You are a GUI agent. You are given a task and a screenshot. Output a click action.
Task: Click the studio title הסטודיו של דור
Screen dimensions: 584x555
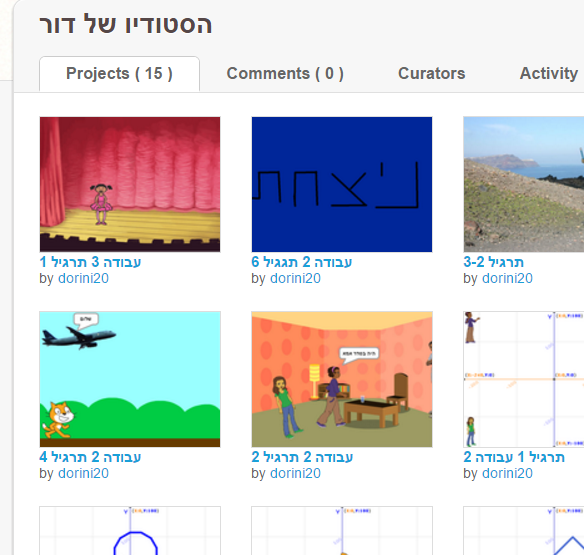(126, 25)
